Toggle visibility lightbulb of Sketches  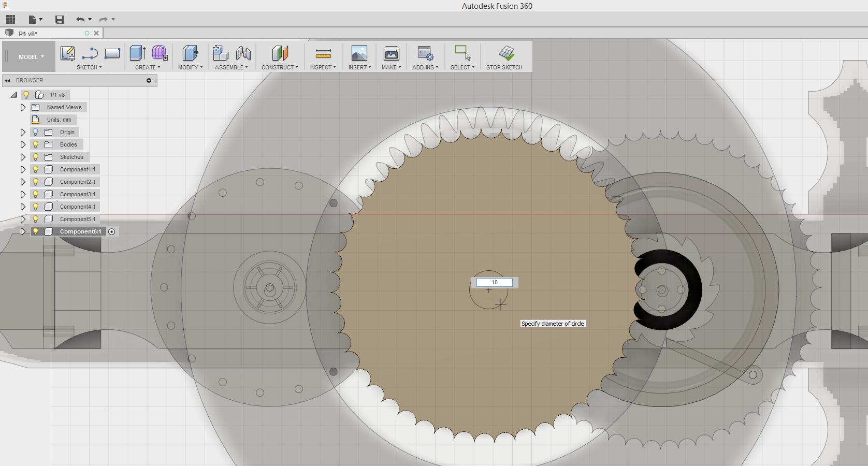tap(36, 157)
